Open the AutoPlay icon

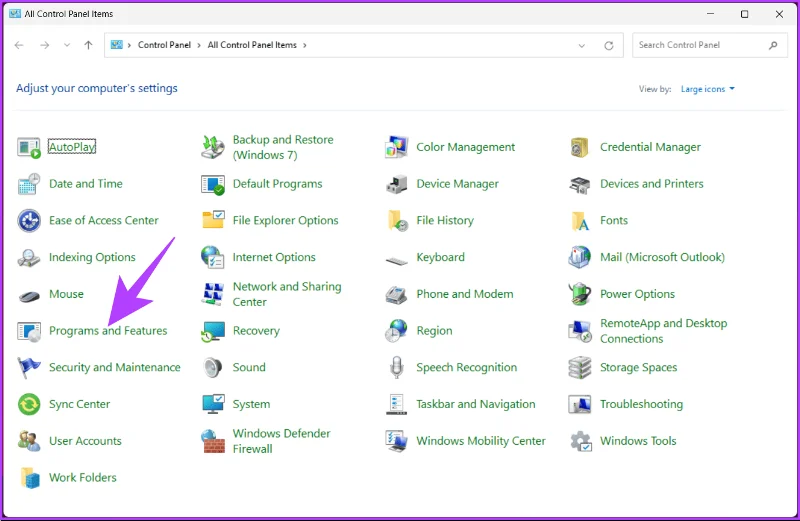(x=29, y=147)
